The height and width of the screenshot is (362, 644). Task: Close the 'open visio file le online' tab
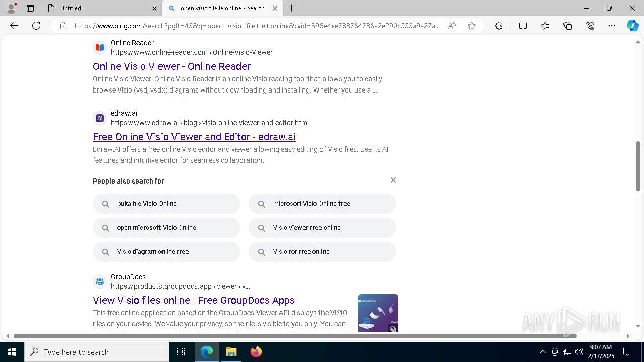tap(275, 8)
